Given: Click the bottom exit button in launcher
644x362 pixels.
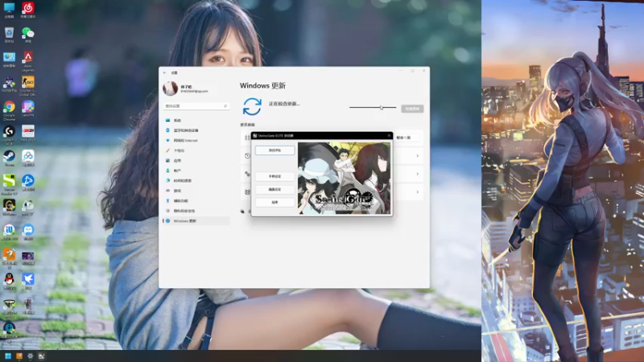Looking at the screenshot, I should 275,203.
